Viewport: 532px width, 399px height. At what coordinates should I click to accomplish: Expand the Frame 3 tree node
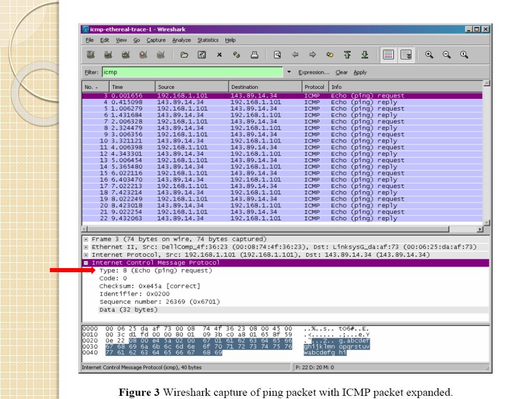[x=86, y=239]
